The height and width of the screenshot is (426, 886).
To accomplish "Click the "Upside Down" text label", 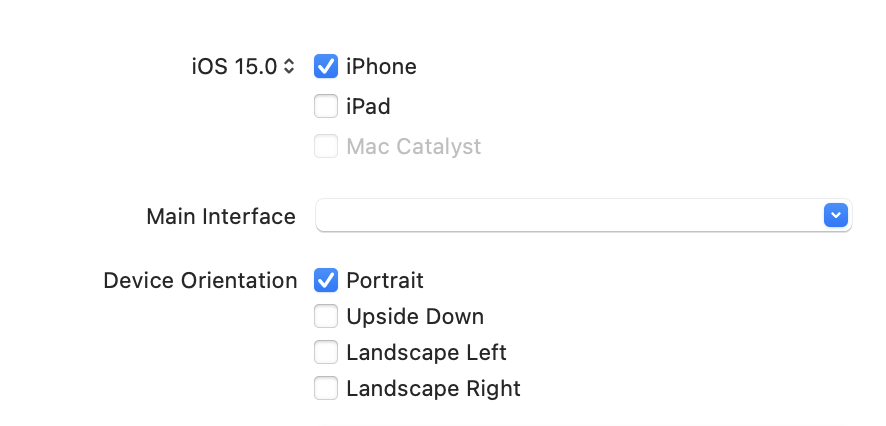I will [415, 317].
